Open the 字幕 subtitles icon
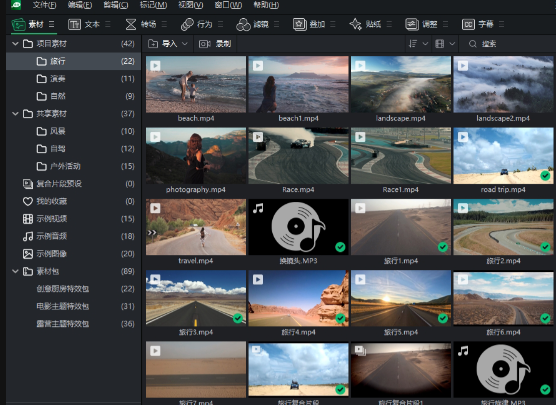 468,24
